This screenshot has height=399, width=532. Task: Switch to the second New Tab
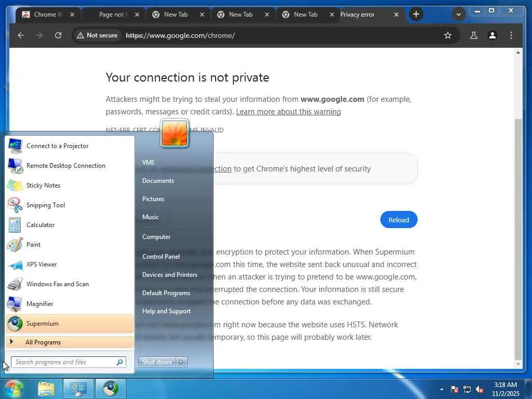pos(241,15)
